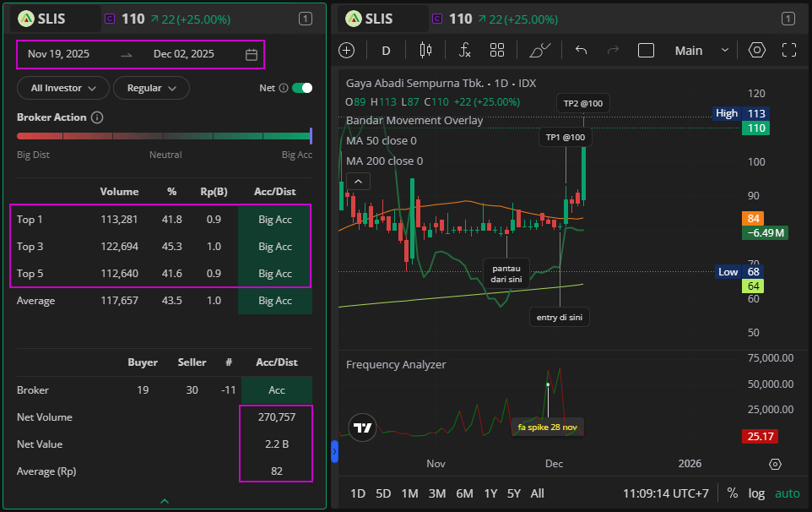Click the compare add symbol plus icon

click(347, 51)
